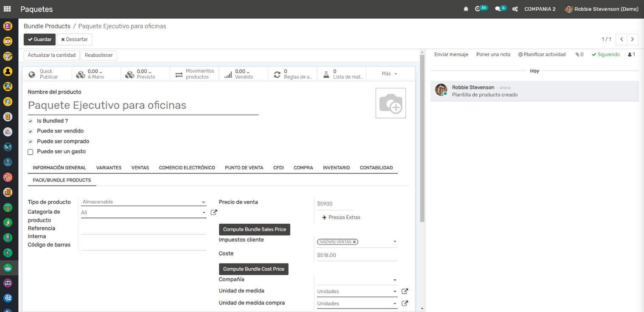Screen dimensions: 644x312
Task: Click Compute Bundle Sales Price button
Action: (254, 229)
